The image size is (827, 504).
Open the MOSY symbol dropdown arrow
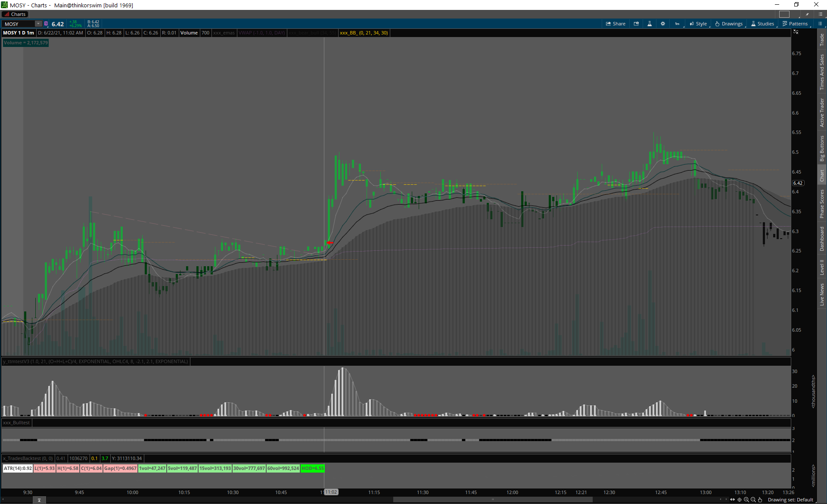click(x=38, y=24)
